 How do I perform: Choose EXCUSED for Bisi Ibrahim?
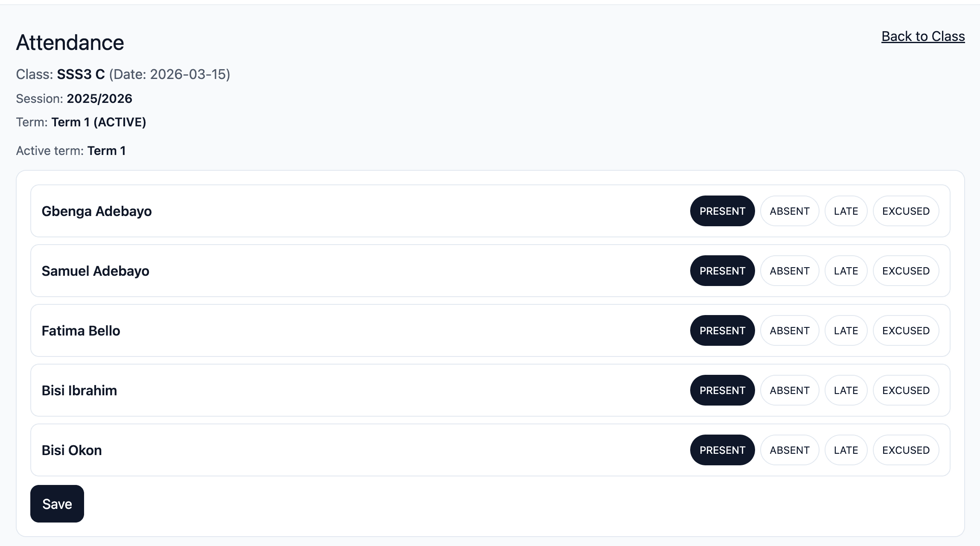pos(906,390)
